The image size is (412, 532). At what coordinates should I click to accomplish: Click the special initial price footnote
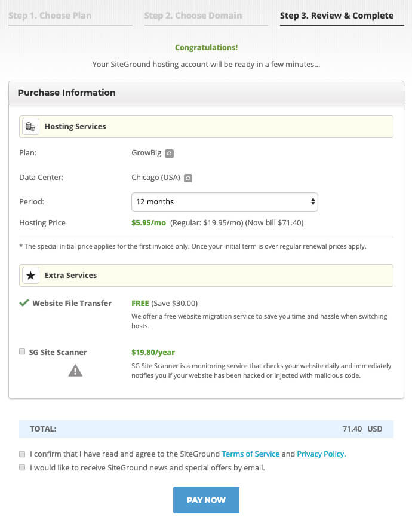(193, 246)
